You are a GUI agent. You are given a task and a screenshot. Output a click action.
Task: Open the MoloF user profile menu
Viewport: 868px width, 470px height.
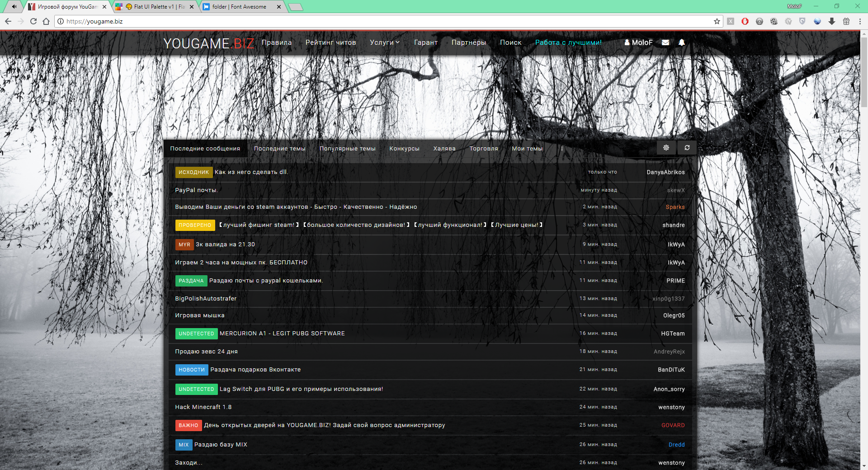click(639, 42)
